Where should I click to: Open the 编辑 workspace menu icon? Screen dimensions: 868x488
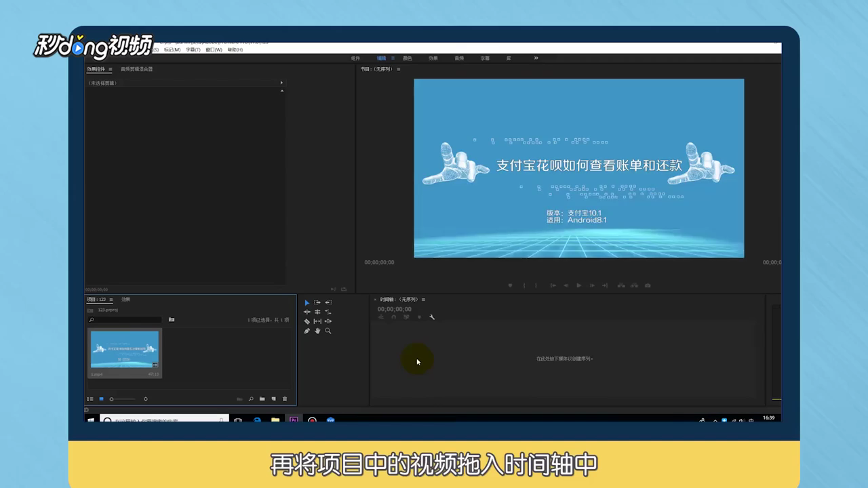[393, 58]
